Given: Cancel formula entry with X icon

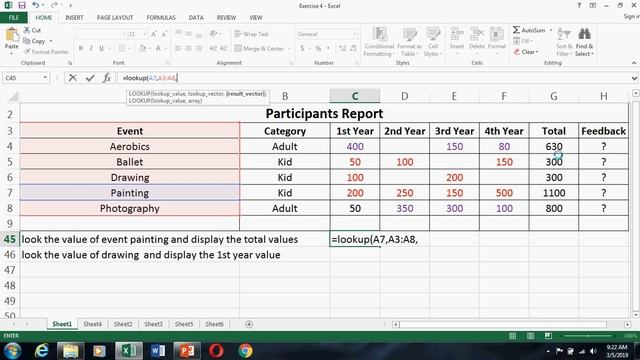Looking at the screenshot, I should [73, 78].
